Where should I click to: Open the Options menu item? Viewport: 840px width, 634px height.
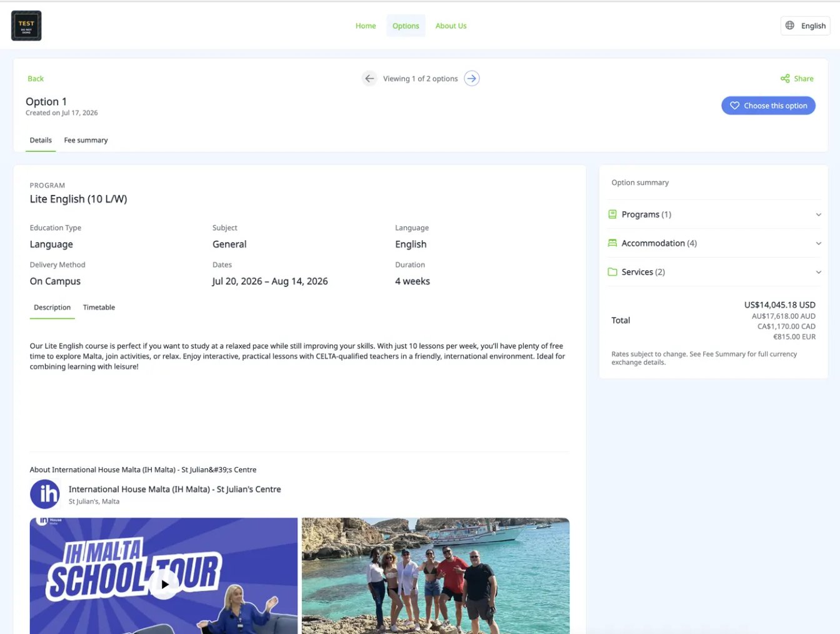[x=406, y=26]
